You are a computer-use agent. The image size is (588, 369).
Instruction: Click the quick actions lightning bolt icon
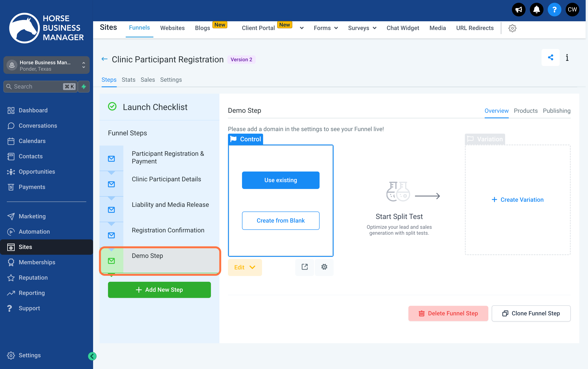coord(84,87)
